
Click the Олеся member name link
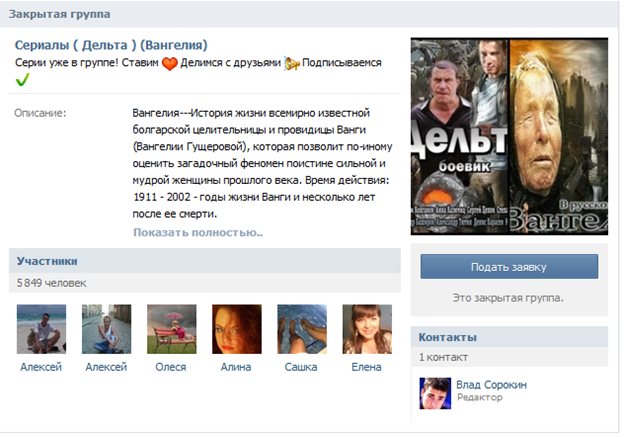coord(171,367)
